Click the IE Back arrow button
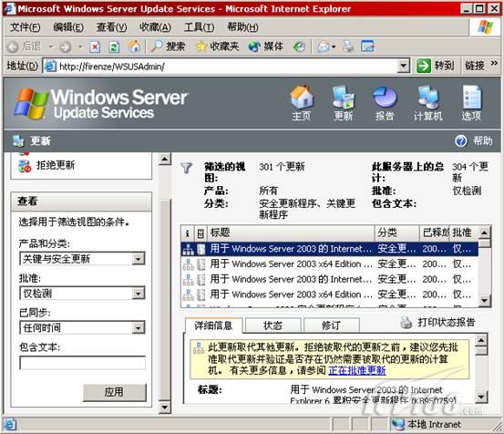Viewport: 504px width, 434px height. [13, 47]
